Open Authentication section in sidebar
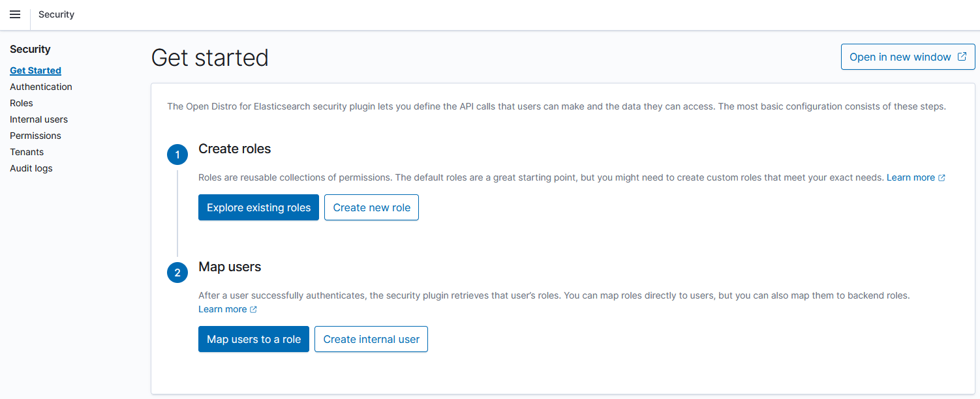This screenshot has width=980, height=399. click(41, 87)
